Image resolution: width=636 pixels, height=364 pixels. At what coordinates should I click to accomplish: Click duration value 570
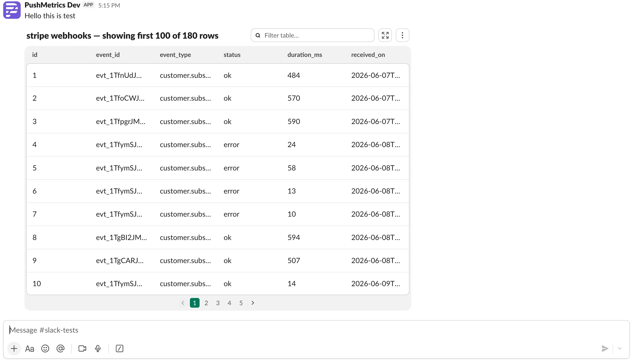click(x=294, y=98)
